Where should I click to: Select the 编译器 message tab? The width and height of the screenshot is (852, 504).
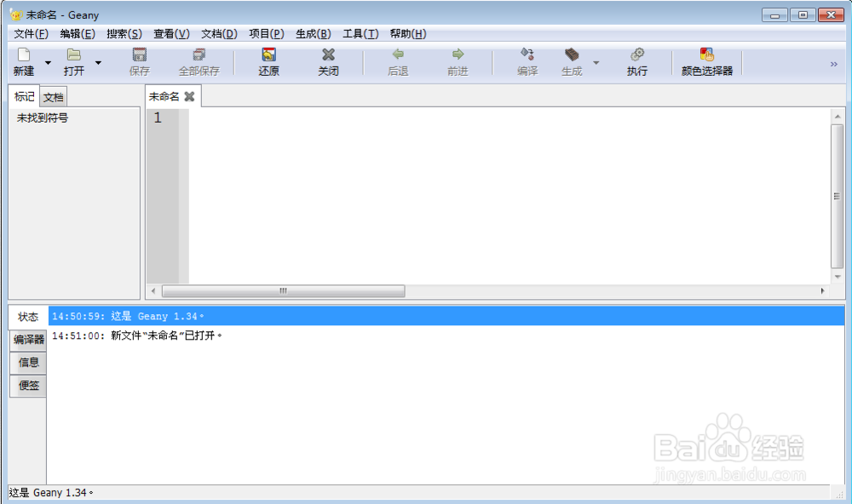pyautogui.click(x=28, y=340)
